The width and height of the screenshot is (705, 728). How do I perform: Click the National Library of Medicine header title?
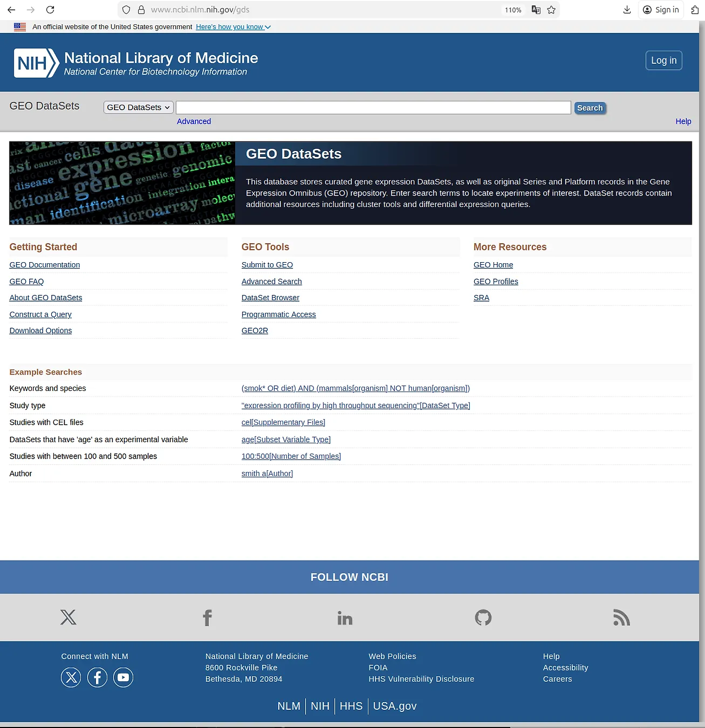pos(161,58)
